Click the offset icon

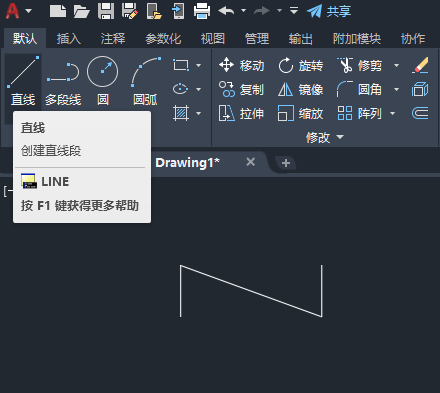click(420, 113)
